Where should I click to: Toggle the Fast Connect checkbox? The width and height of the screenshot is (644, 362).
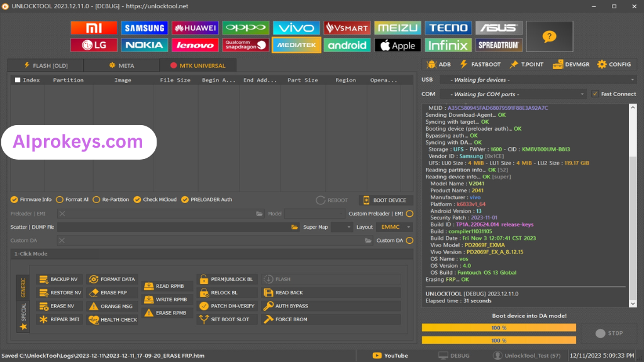click(x=594, y=94)
